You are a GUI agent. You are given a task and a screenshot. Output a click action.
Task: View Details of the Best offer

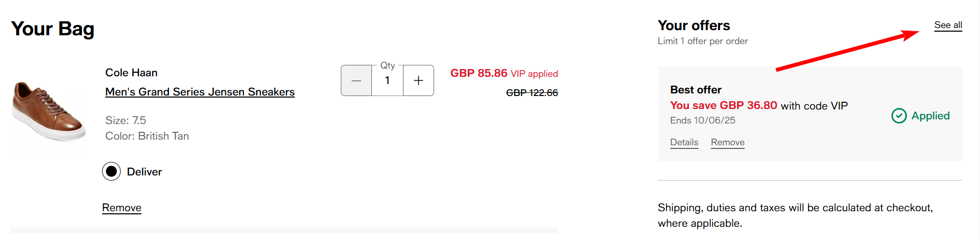pyautogui.click(x=684, y=142)
